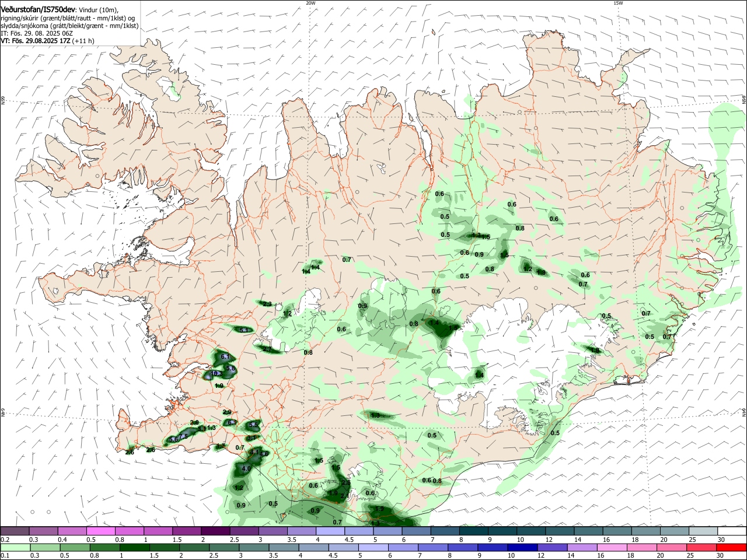Click the 4.1 precipitation value on the map

click(x=254, y=452)
